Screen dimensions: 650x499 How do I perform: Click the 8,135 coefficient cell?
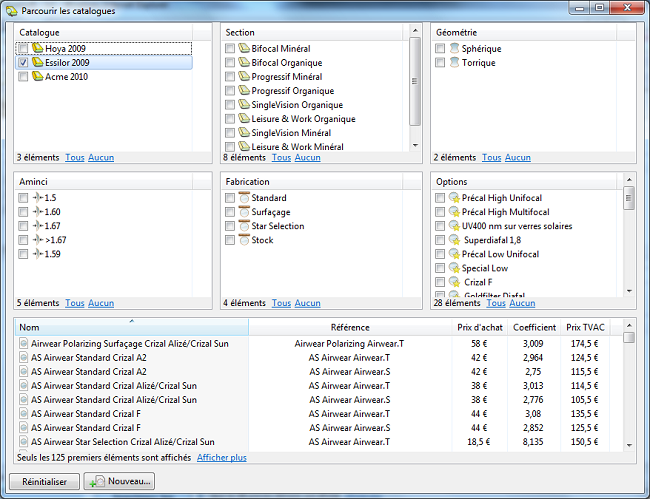point(533,442)
